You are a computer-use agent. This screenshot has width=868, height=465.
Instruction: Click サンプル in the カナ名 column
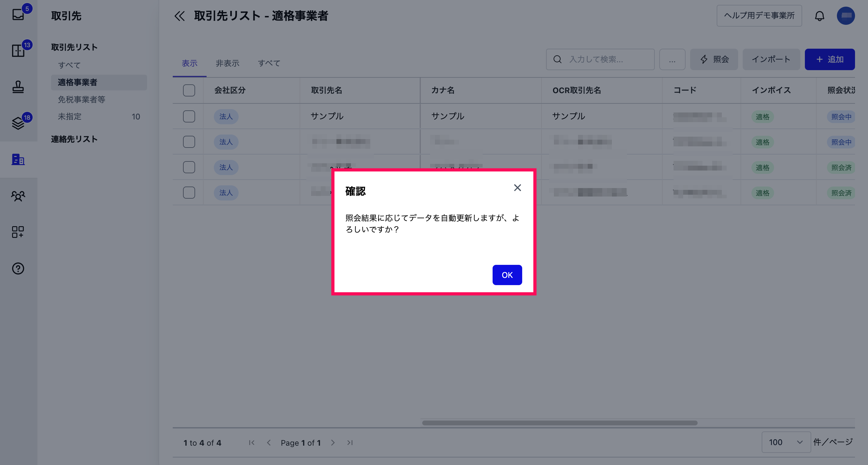448,116
